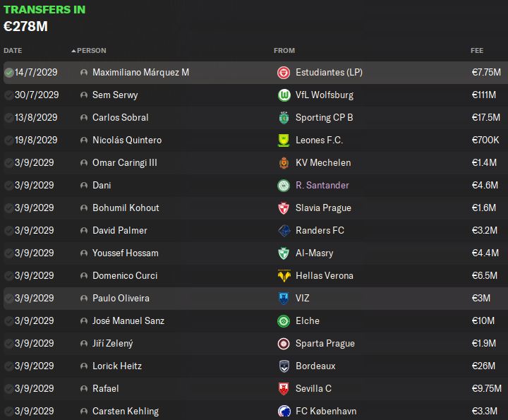Open Lorick Heitz player profile

[117, 366]
